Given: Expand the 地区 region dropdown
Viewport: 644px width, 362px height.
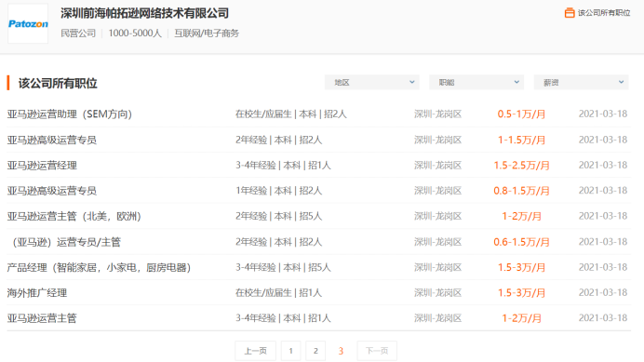Looking at the screenshot, I should pyautogui.click(x=371, y=82).
